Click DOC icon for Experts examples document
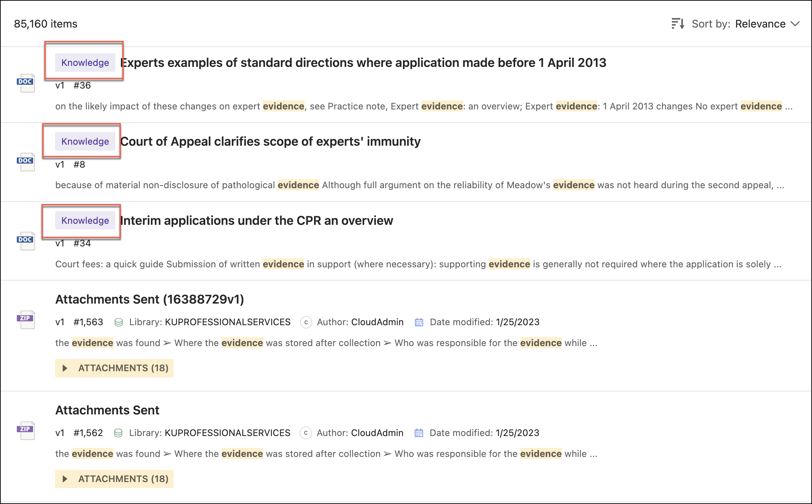The image size is (812, 504). pyautogui.click(x=26, y=83)
